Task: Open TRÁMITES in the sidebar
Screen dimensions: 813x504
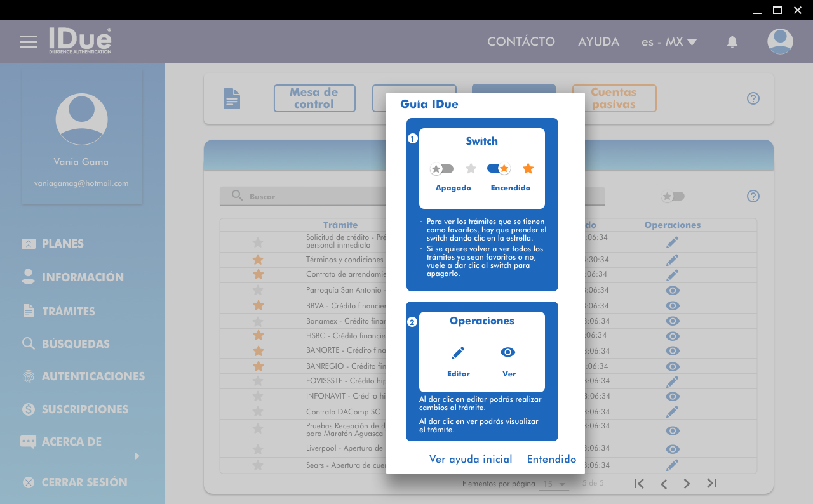Action: pyautogui.click(x=68, y=311)
